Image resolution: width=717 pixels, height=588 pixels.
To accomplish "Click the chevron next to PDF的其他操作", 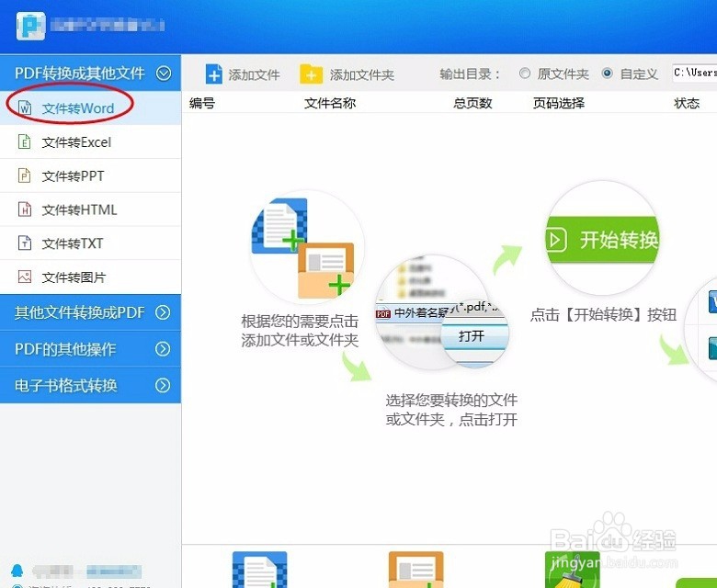I will [x=163, y=349].
